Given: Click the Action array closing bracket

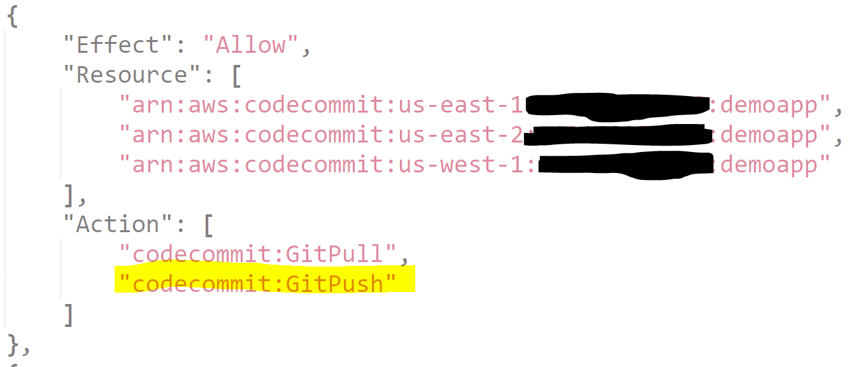Looking at the screenshot, I should tap(69, 315).
